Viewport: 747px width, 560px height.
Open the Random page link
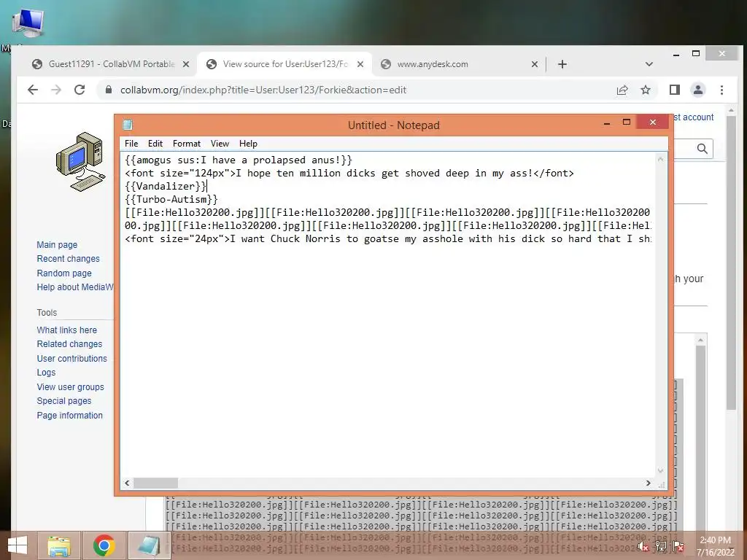64,273
